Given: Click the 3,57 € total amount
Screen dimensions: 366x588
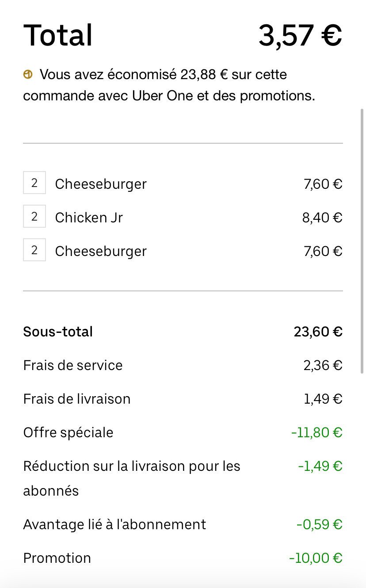Looking at the screenshot, I should click(300, 35).
